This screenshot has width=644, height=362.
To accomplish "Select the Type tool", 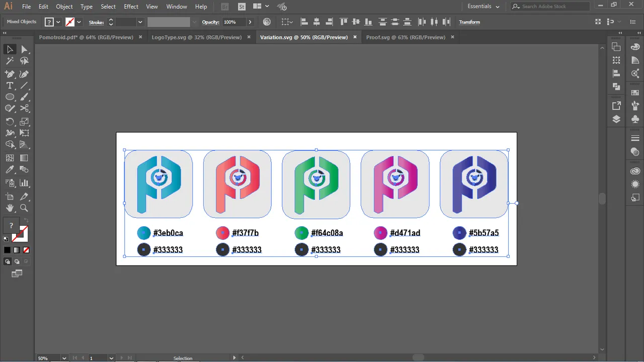I will [x=10, y=85].
